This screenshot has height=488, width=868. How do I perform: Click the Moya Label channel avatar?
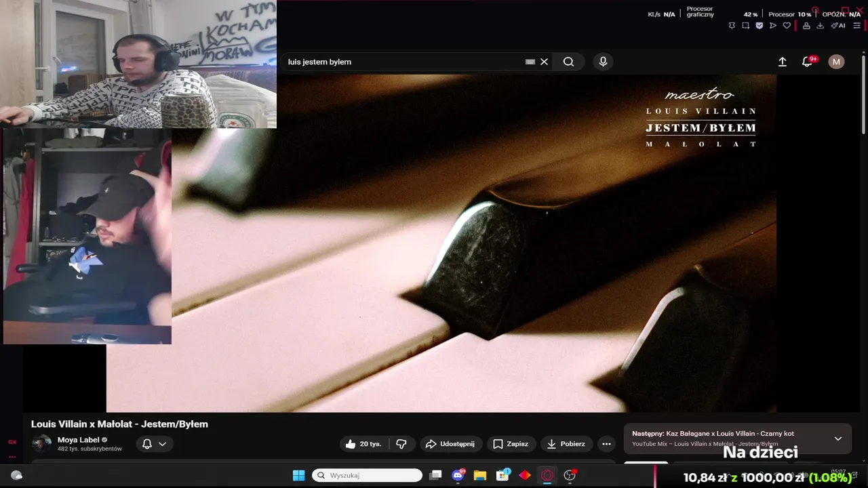coord(41,444)
